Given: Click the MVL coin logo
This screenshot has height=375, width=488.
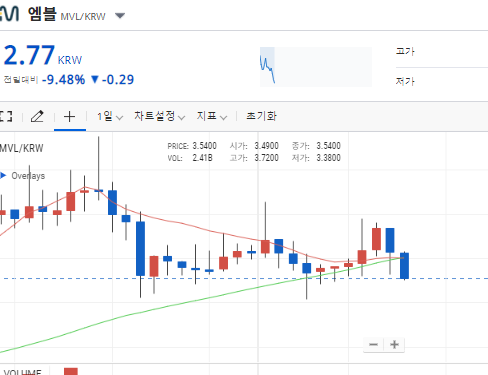Looking at the screenshot, I should 9,14.
